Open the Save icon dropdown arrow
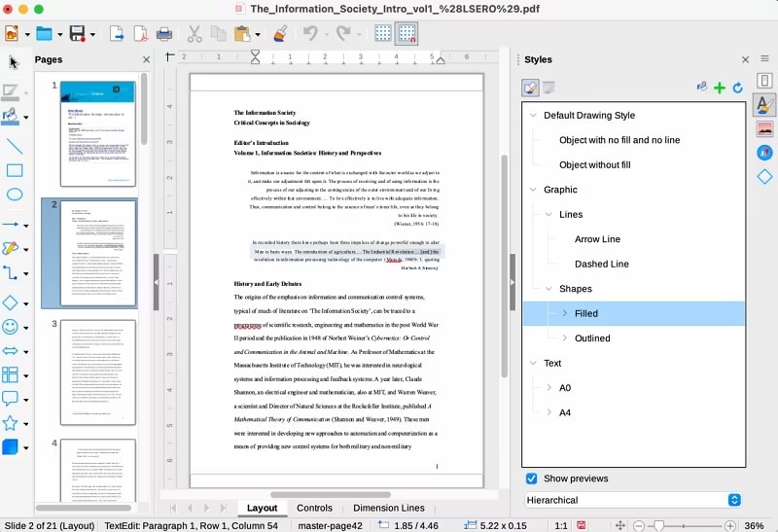Screen dimensions: 778x532 (x=92, y=34)
